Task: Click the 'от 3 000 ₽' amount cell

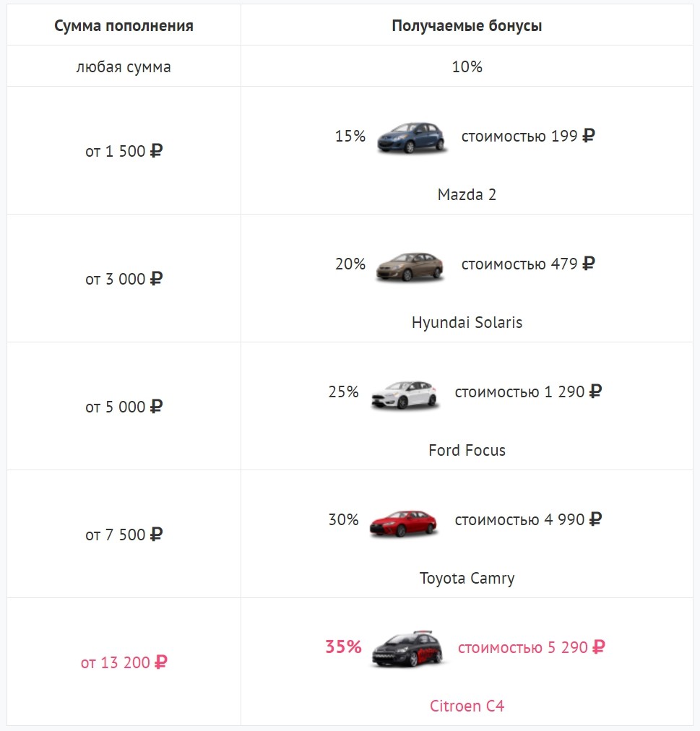Action: pos(124,279)
